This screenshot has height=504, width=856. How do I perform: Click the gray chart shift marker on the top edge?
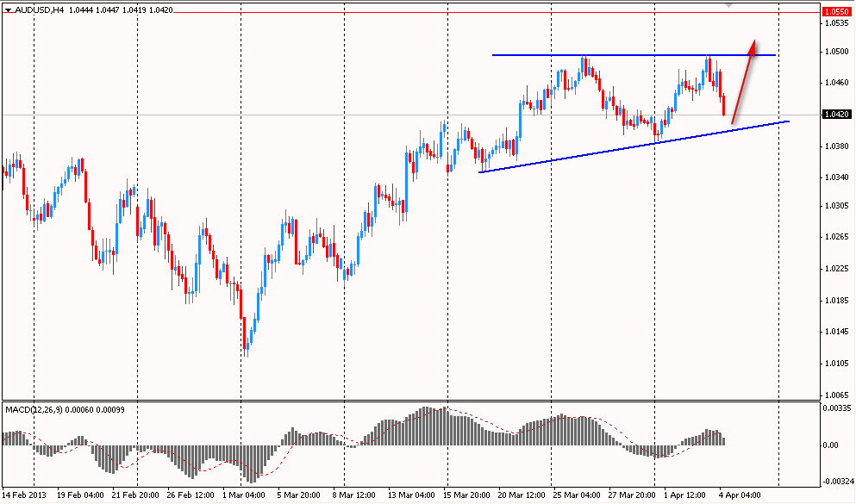click(728, 5)
